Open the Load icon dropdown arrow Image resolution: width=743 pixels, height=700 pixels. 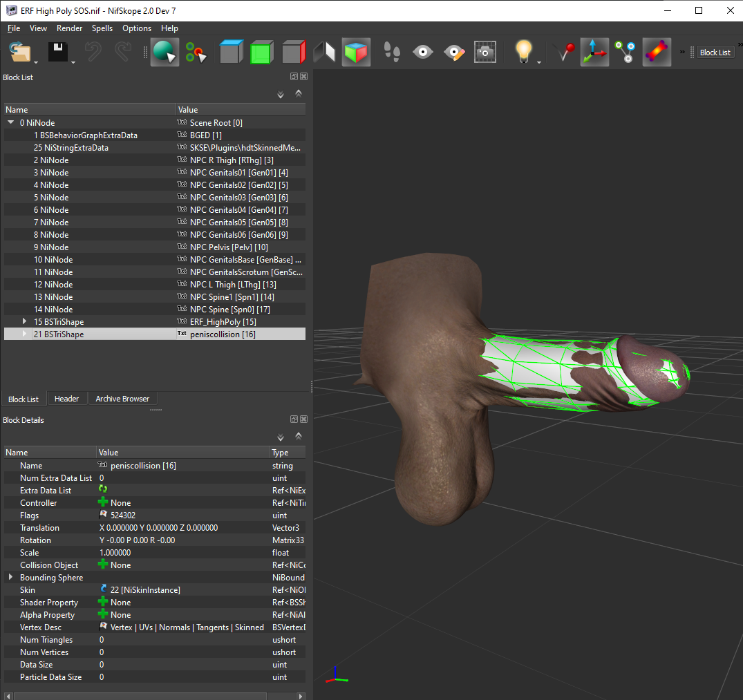(x=36, y=62)
